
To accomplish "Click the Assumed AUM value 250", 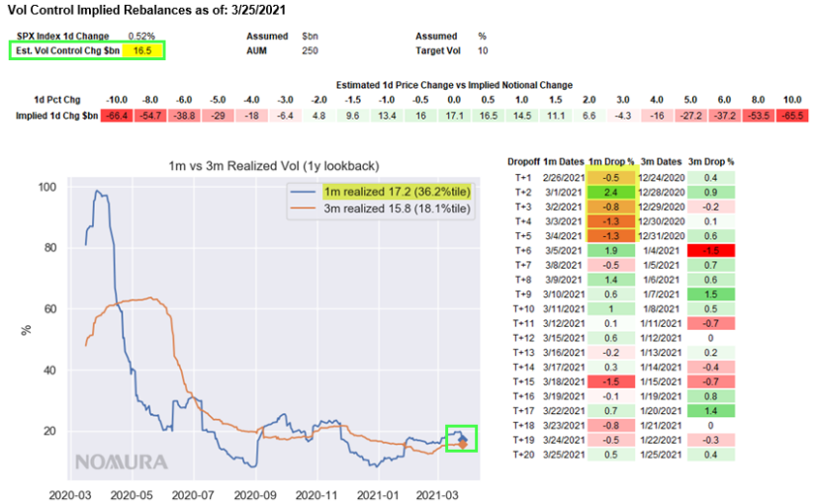I will point(309,49).
